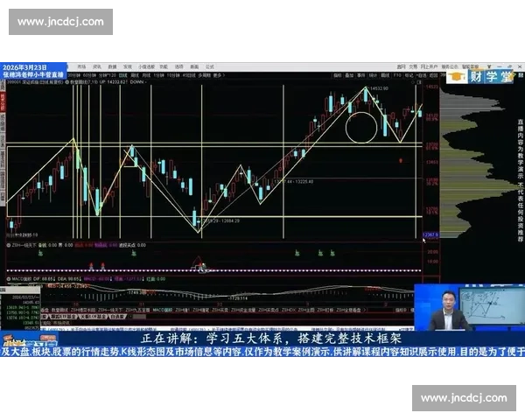Open the 服务公告 link
The image size is (525, 420).
click(450, 67)
